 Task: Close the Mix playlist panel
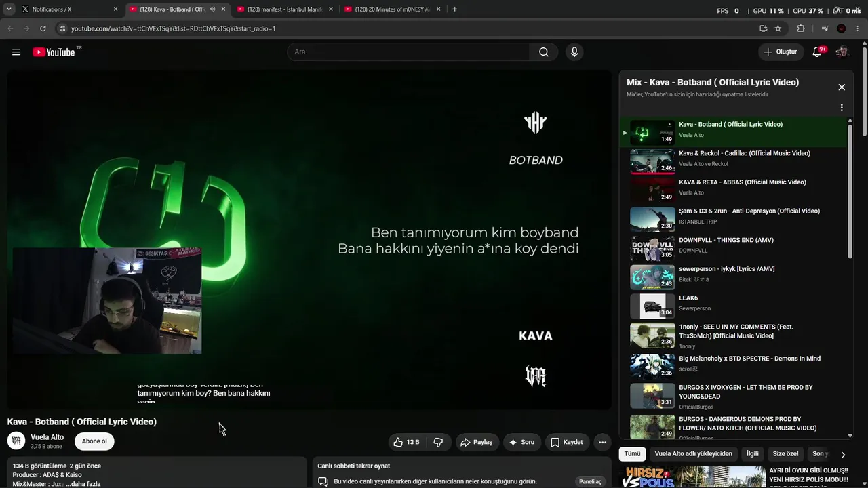coord(842,87)
